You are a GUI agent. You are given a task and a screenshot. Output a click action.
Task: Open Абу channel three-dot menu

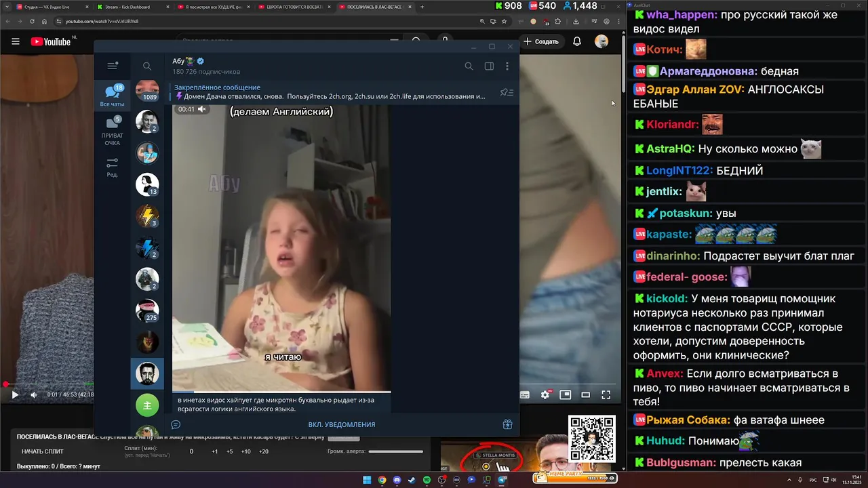point(507,66)
